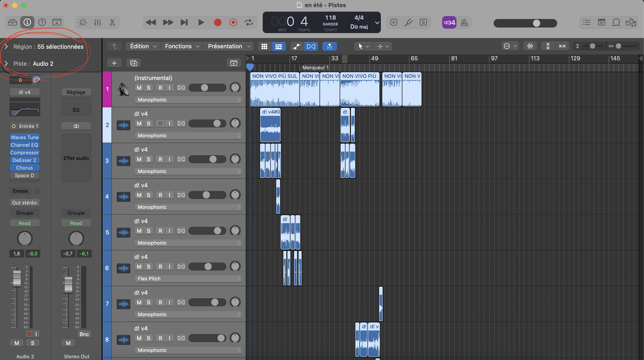Open the Édition menu

click(x=143, y=46)
